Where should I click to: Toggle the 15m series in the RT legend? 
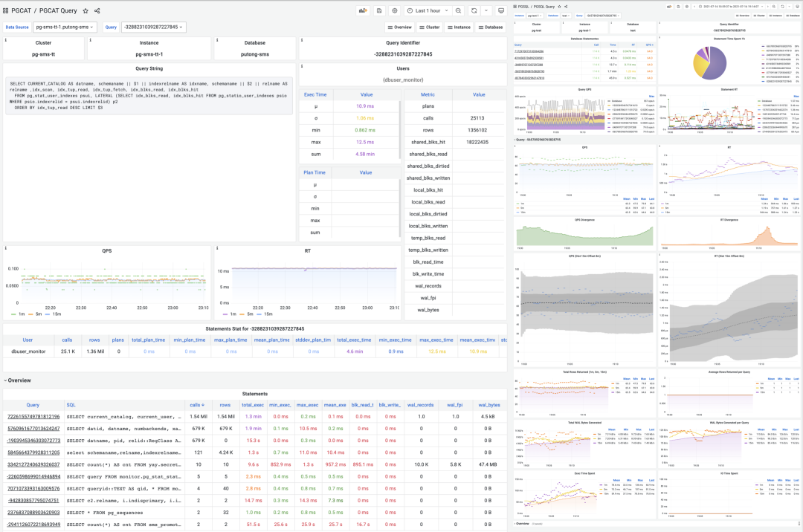[267, 315]
